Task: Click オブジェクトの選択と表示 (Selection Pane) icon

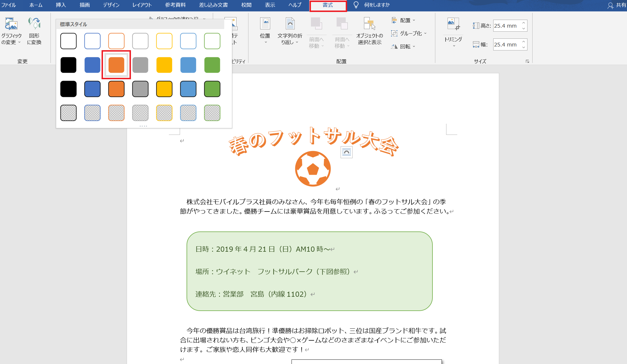Action: pyautogui.click(x=369, y=24)
